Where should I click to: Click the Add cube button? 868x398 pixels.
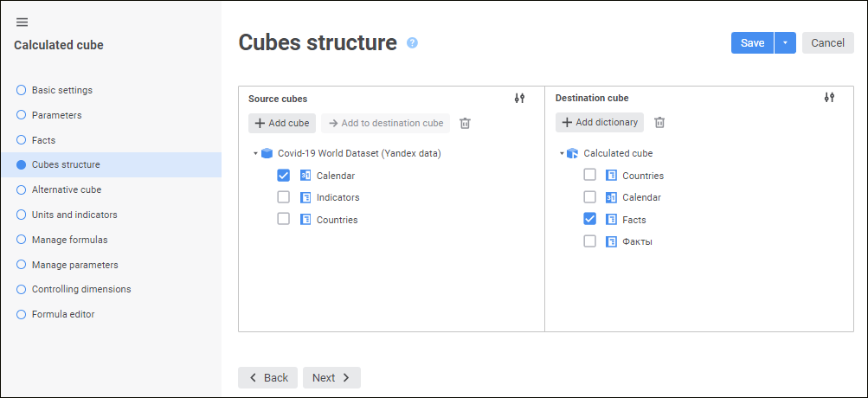282,123
